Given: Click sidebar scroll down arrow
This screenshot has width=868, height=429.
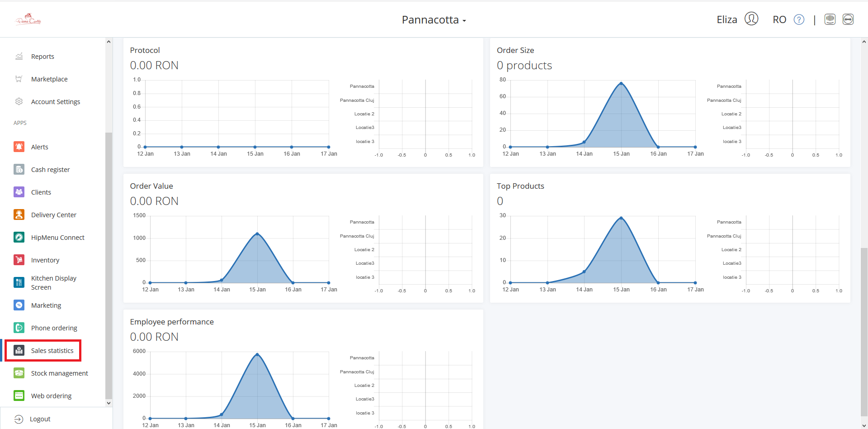Looking at the screenshot, I should [x=108, y=403].
